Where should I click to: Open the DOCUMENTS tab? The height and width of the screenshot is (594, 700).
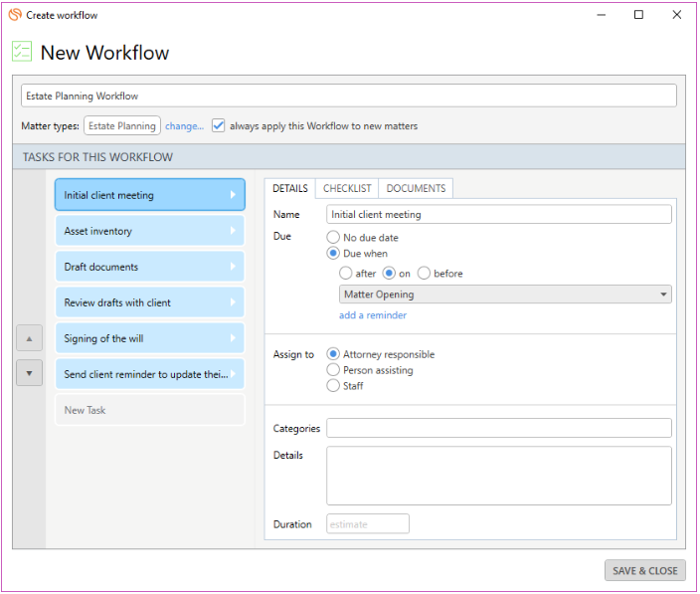[x=416, y=188]
